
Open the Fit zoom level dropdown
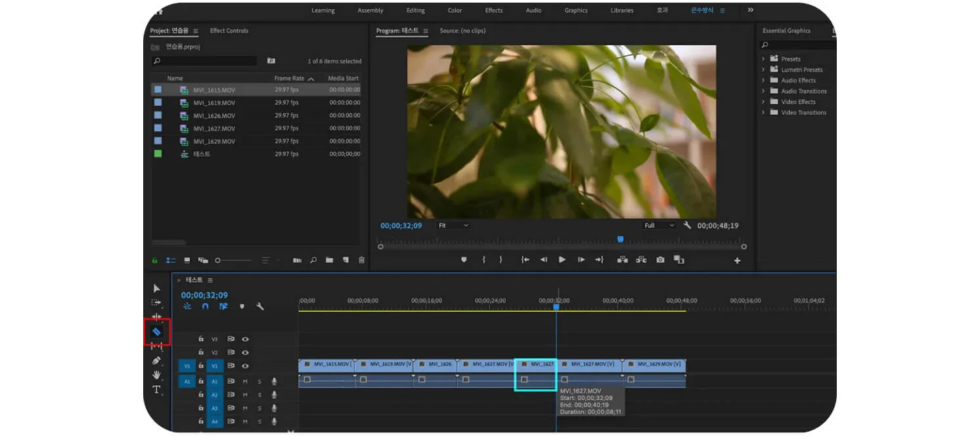(x=453, y=225)
